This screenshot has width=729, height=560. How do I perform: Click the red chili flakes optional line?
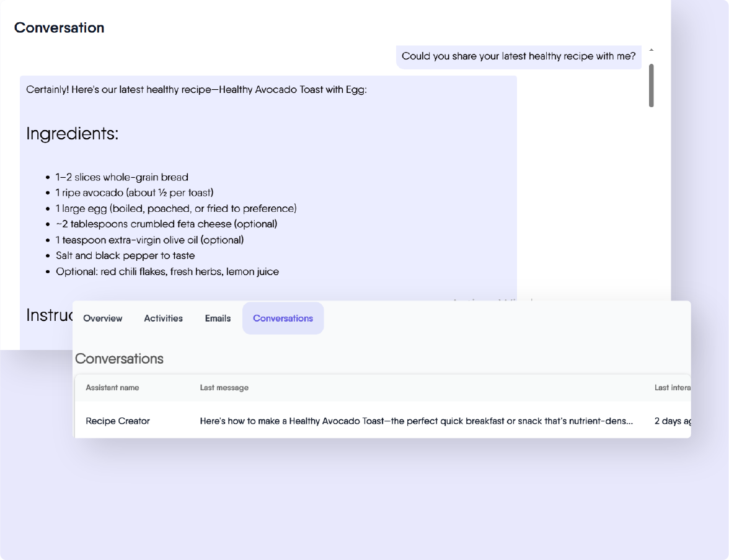click(167, 272)
